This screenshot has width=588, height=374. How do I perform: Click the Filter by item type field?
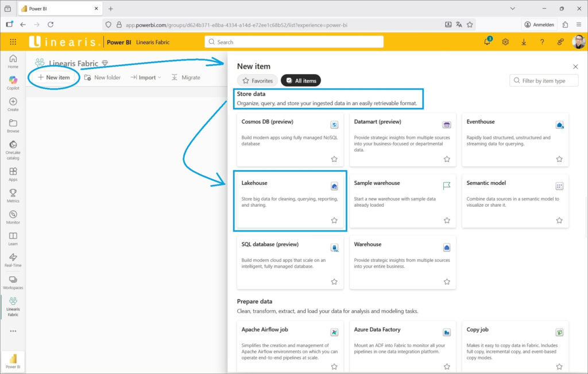543,81
